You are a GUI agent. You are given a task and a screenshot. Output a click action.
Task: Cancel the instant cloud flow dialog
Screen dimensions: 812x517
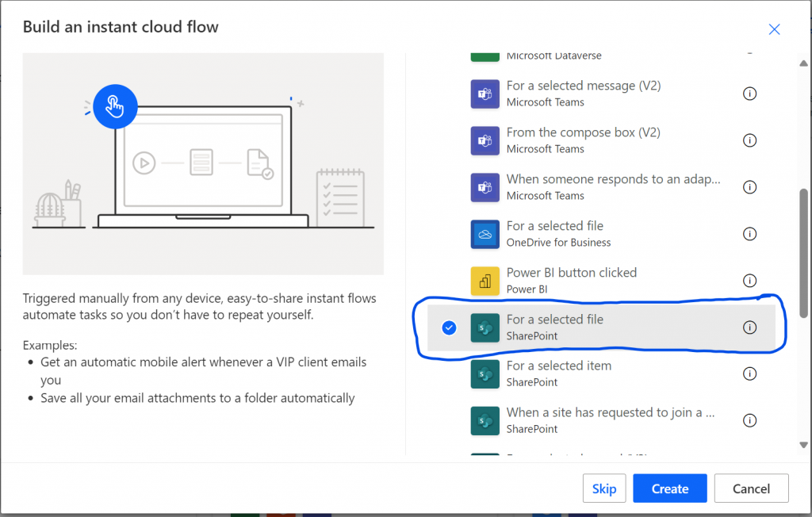coord(751,488)
